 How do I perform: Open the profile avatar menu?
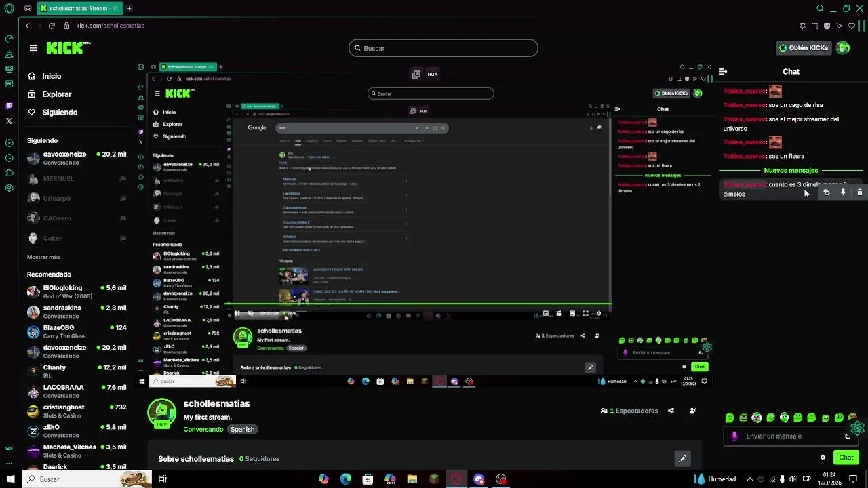click(x=843, y=48)
